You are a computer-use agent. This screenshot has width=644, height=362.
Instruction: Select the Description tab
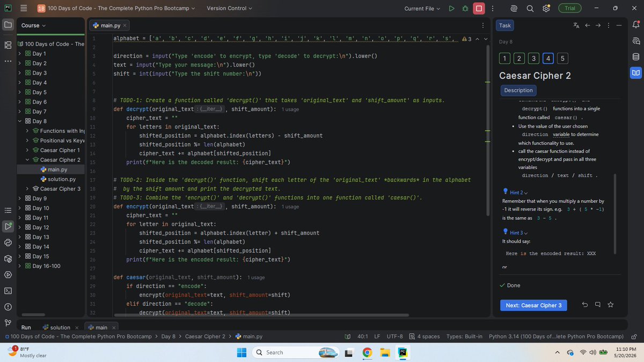[518, 90]
